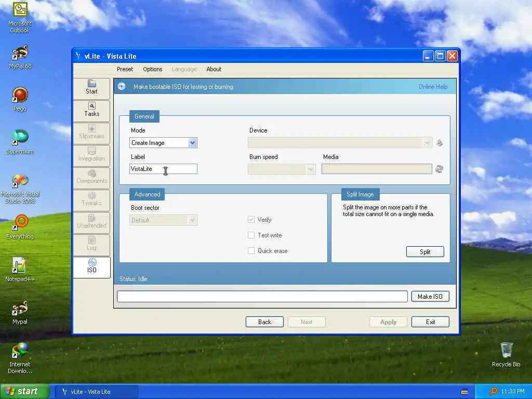532x399 pixels.
Task: Enable the Test write checkbox
Action: (x=251, y=235)
